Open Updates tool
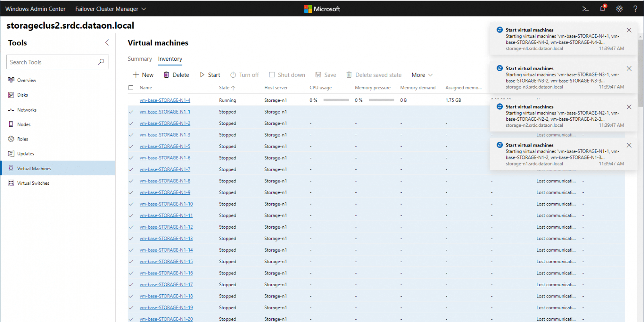The height and width of the screenshot is (322, 644). 58,154
